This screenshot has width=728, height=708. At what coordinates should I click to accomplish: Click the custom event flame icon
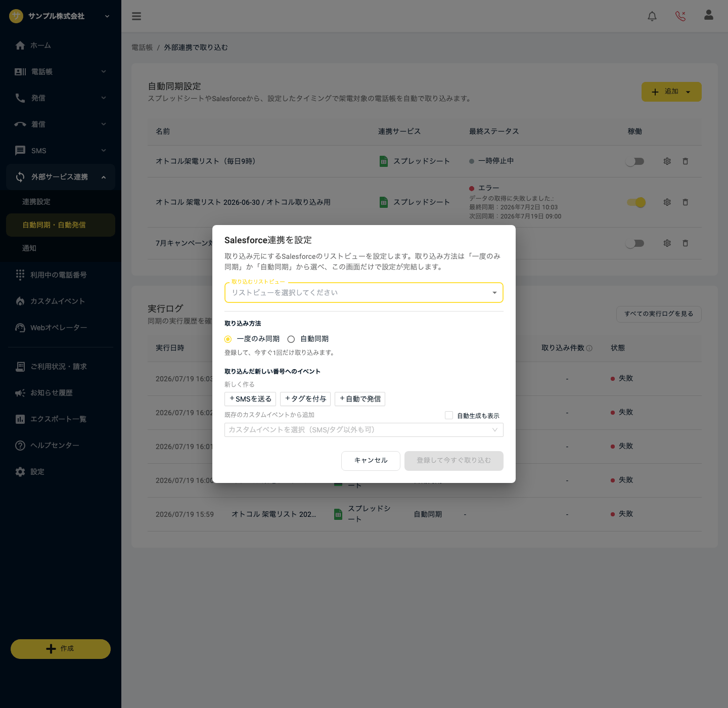click(x=20, y=301)
